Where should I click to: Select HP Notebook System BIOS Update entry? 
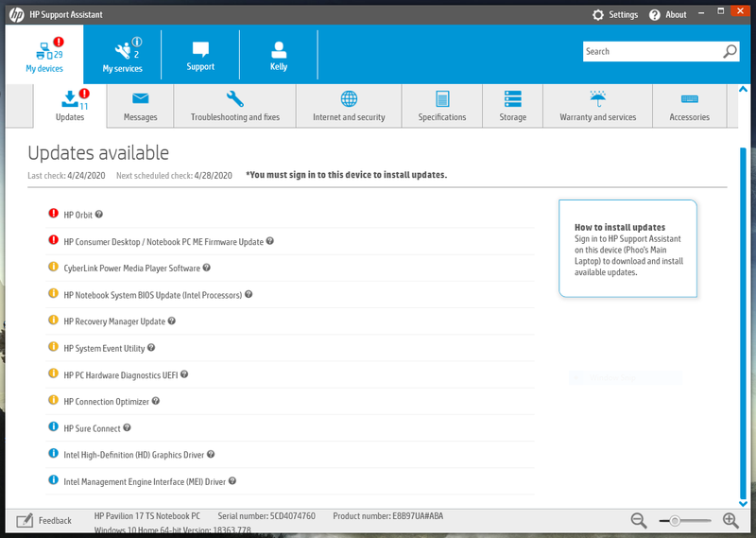pyautogui.click(x=152, y=295)
